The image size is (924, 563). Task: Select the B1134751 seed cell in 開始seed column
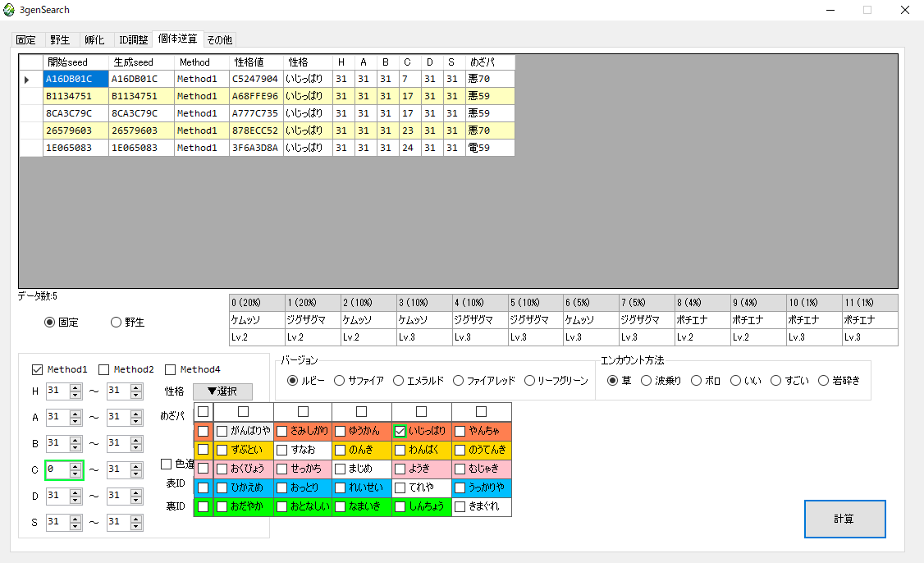tap(76, 96)
